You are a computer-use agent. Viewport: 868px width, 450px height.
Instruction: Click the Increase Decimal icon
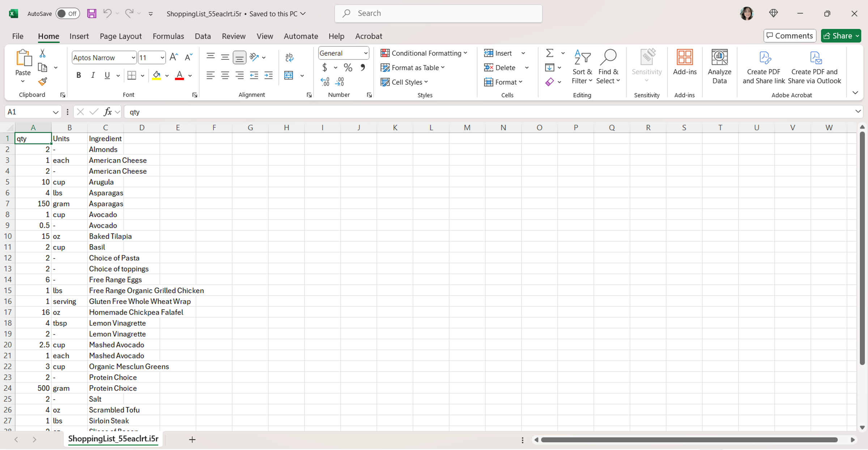325,82
